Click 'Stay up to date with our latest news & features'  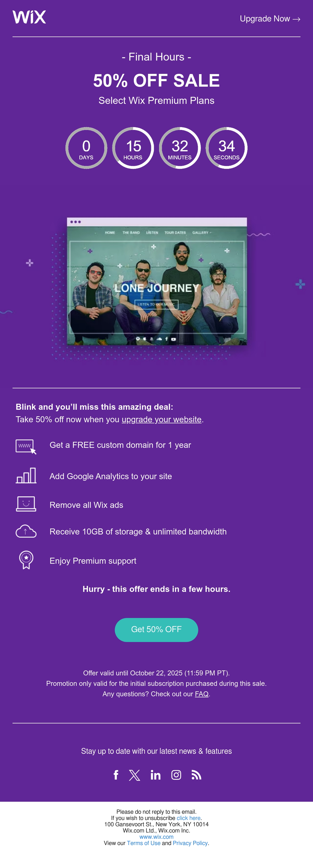pyautogui.click(x=156, y=751)
